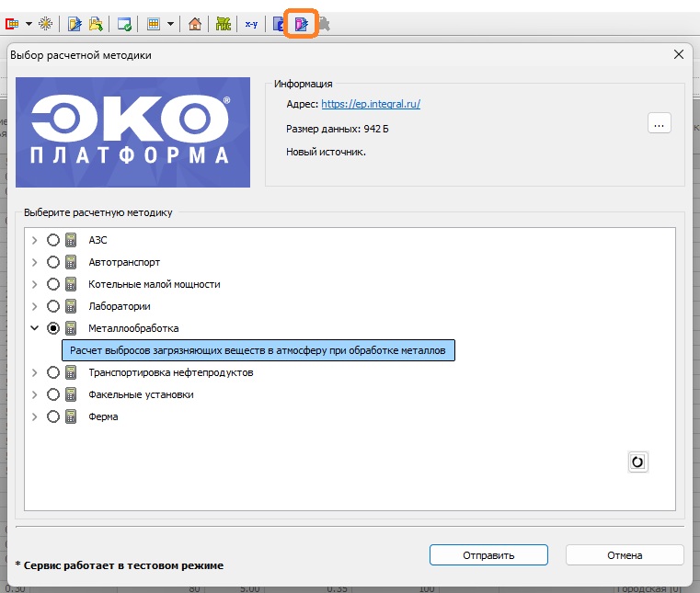Image resolution: width=700 pixels, height=593 pixels.
Task: Click the x-y coordinates toolbar icon
Action: pyautogui.click(x=251, y=24)
